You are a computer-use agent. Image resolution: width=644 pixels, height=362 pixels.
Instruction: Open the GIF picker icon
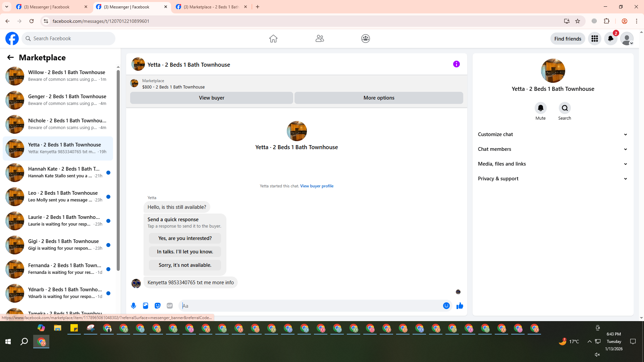coord(170,306)
